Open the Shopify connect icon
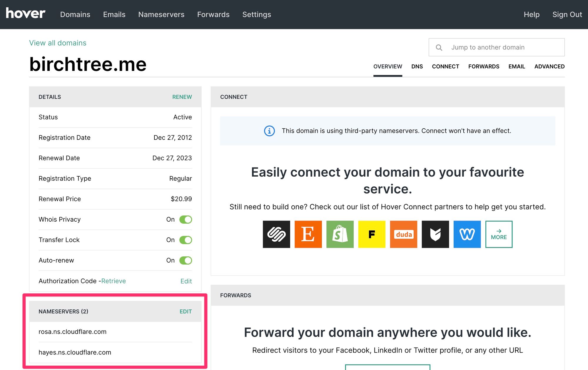Screen dimensions: 588x370 340,234
